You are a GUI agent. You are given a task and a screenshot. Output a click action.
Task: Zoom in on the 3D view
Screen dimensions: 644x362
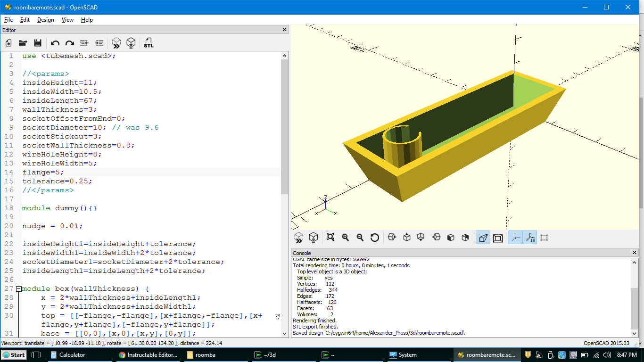346,238
